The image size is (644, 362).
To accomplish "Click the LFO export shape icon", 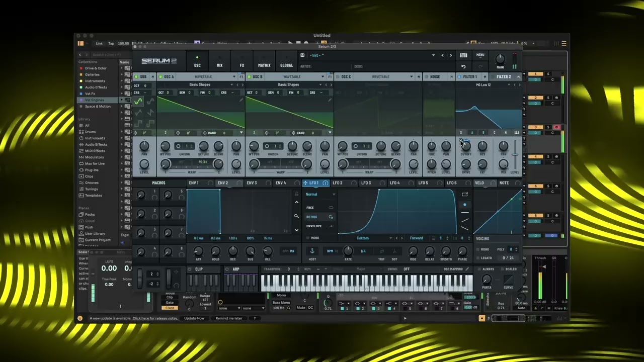I will coord(465,195).
